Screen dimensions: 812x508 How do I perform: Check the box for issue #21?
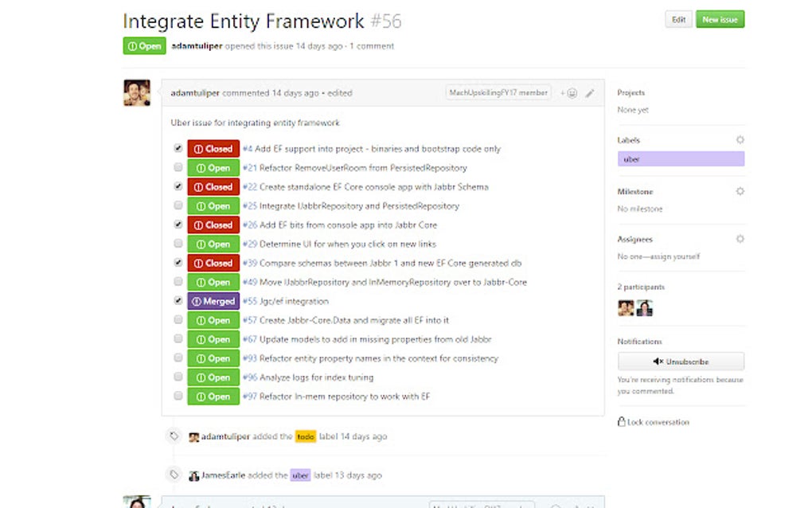[x=178, y=167]
